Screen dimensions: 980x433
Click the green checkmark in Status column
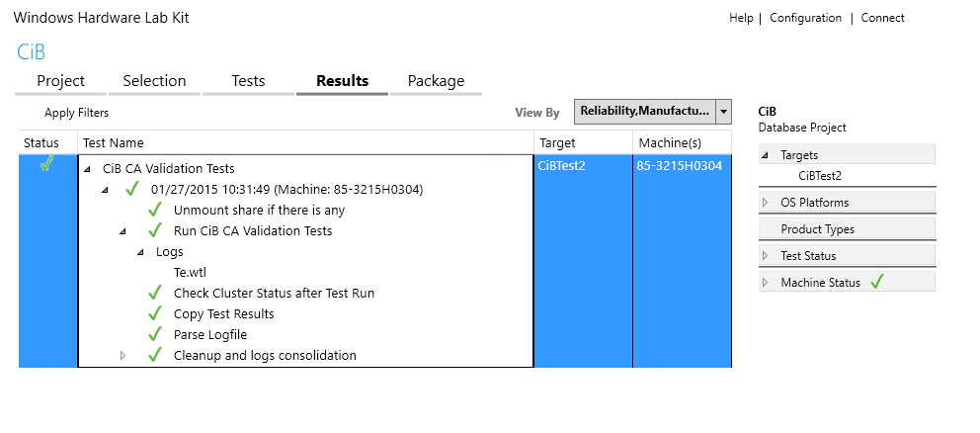pos(45,164)
